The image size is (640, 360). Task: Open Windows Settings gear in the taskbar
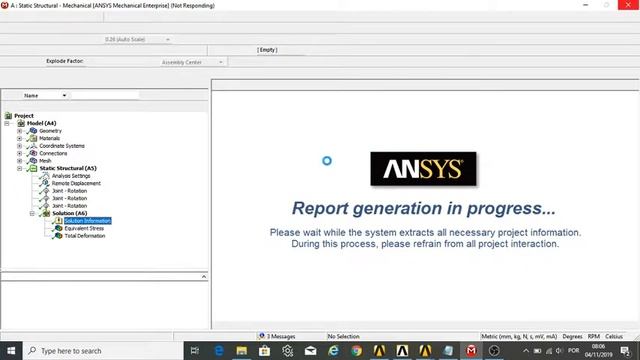click(x=287, y=351)
